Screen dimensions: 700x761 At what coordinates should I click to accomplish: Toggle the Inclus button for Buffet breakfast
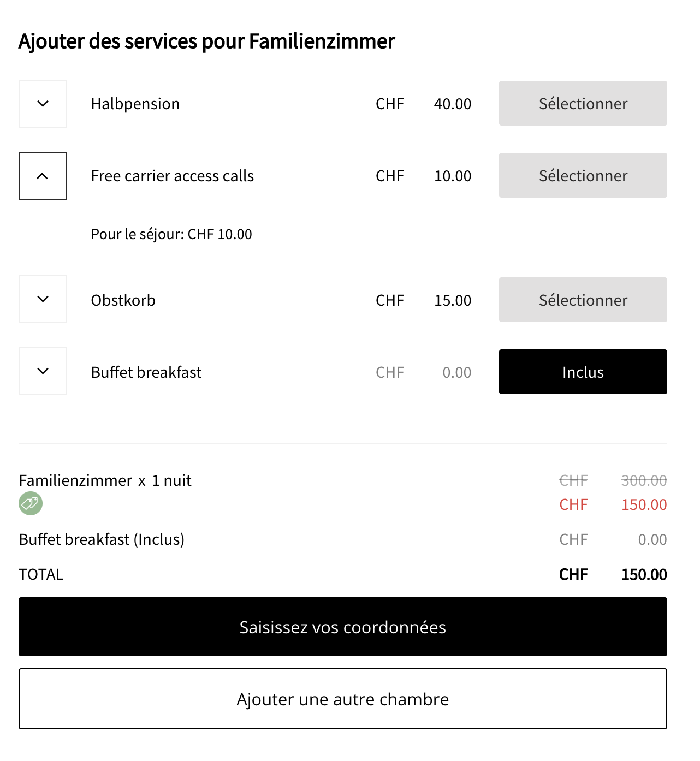(x=583, y=372)
